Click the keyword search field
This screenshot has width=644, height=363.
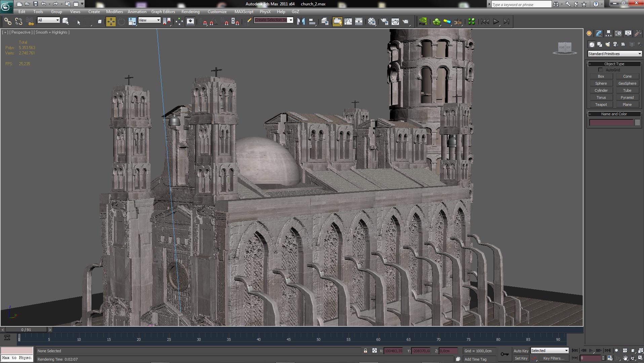tap(521, 4)
